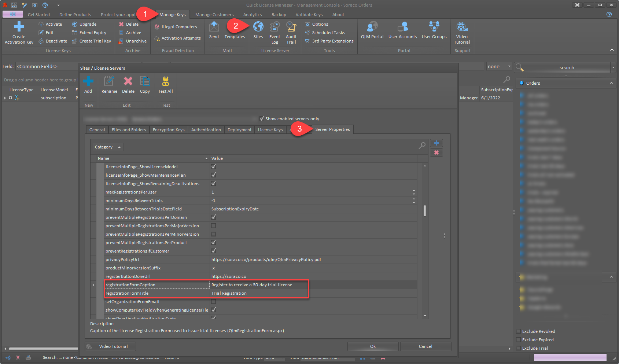Open the QLM Portal icon
619x364 pixels.
[x=372, y=27]
